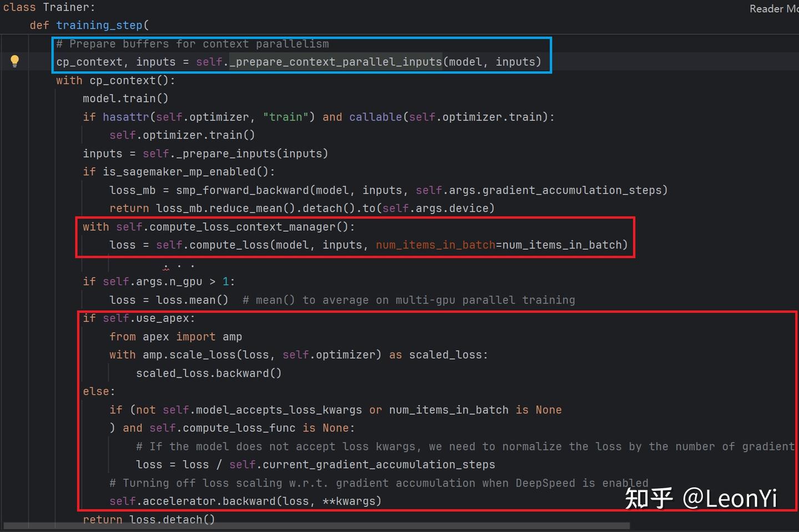Click 'current_gradient_accumulation_steps' attribute
Screen dimensions: 799x532
click(379, 465)
